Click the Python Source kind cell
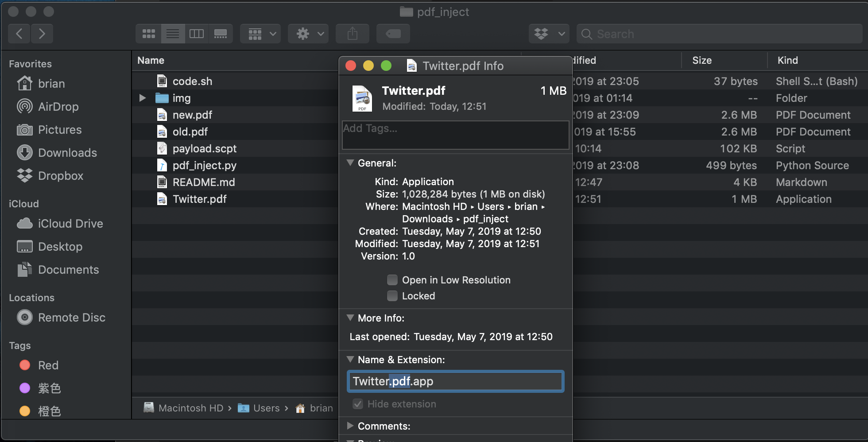Viewport: 868px width, 442px height. [x=812, y=165]
